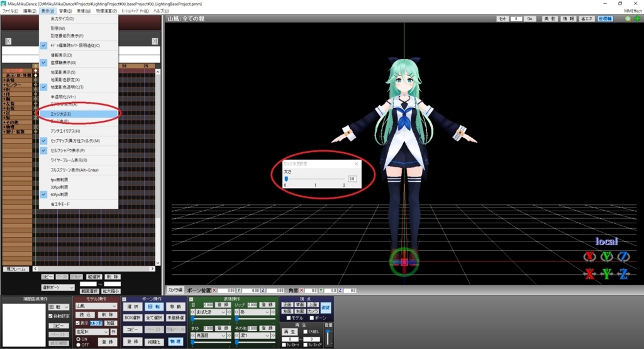Click next lip morph >> arrow beside あ

[272, 312]
